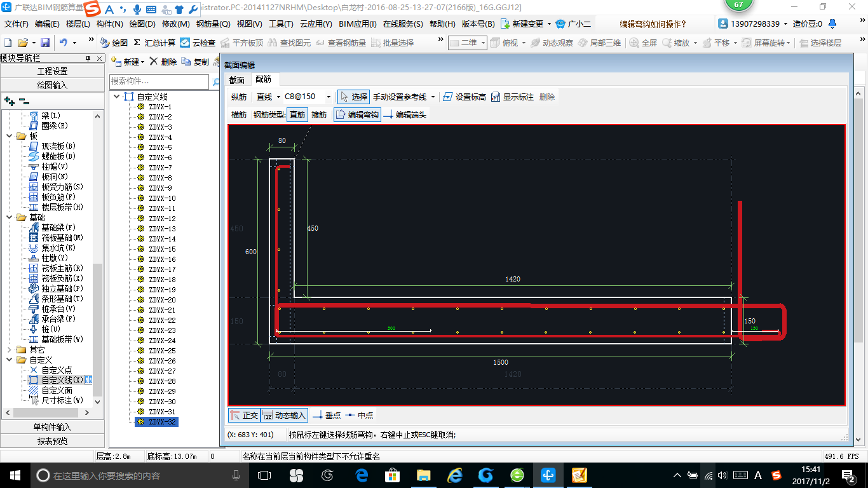Click the component search magnifier icon
This screenshot has height=488, width=868.
coord(216,81)
